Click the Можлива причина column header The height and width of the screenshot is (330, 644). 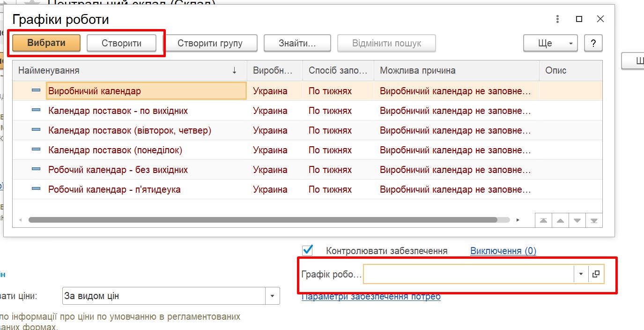tap(457, 70)
